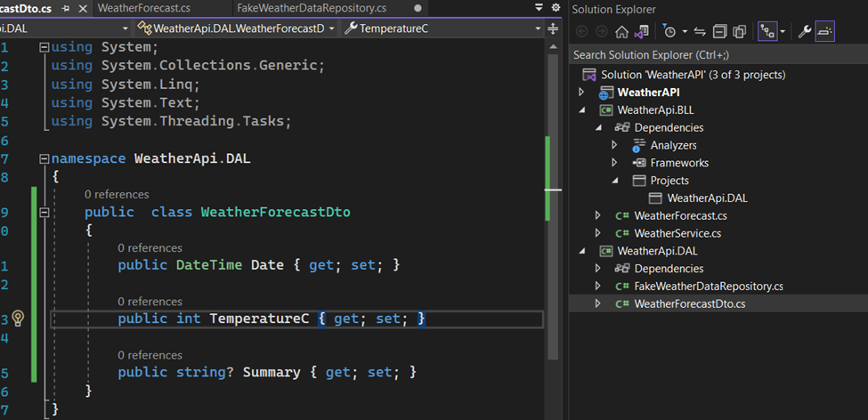
Task: Open the active documents list dropdown arrow
Action: (539, 7)
